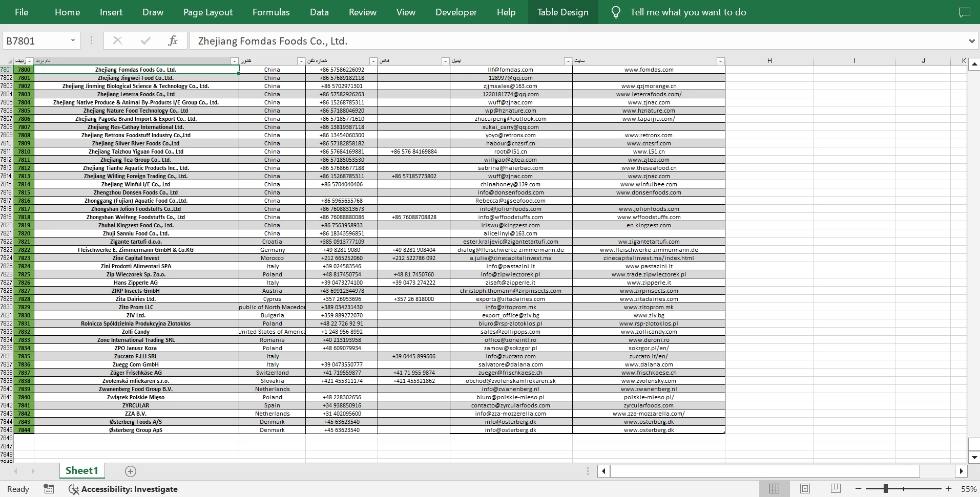Open the Name Box dropdown arrow
The height and width of the screenshot is (497, 980).
(x=73, y=41)
